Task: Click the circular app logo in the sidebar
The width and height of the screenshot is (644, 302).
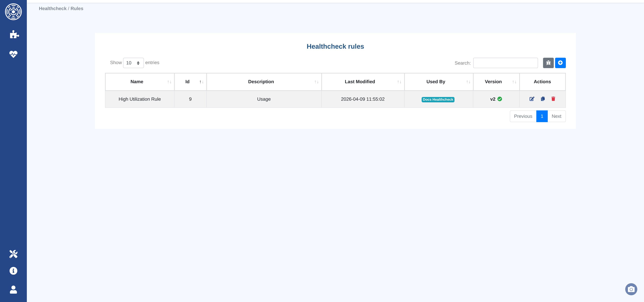Action: pos(13,12)
